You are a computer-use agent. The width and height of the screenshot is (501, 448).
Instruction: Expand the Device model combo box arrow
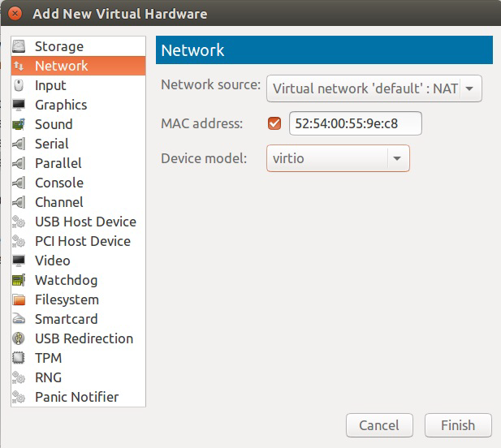tap(397, 158)
